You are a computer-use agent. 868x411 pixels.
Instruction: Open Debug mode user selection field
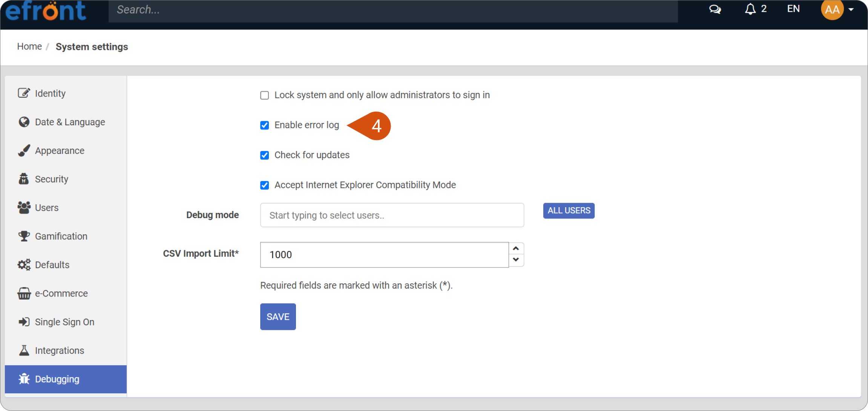(392, 215)
